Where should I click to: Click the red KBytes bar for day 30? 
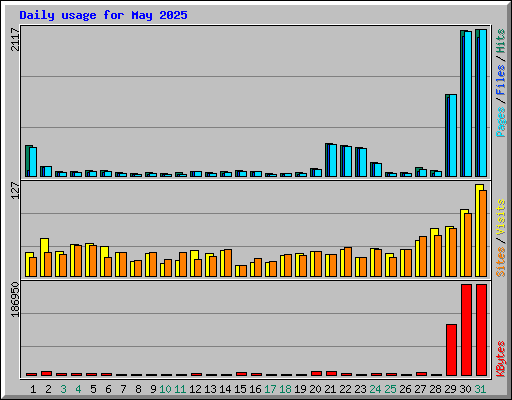(x=466, y=330)
